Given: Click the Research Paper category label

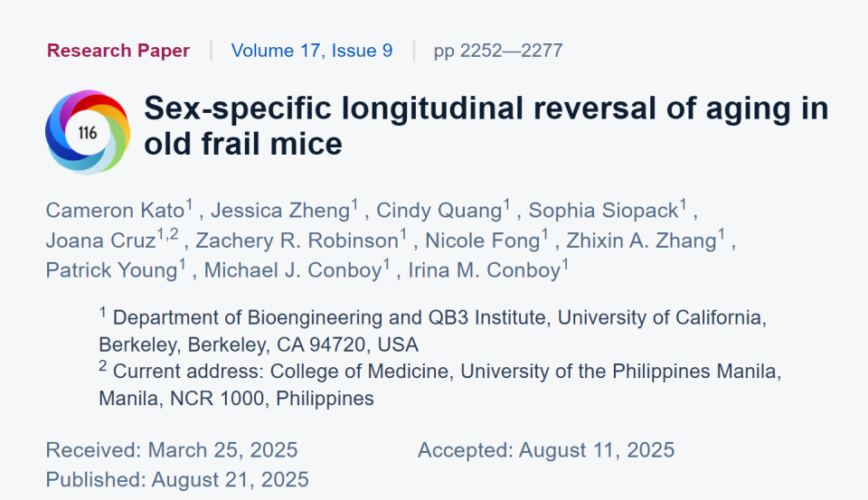Looking at the screenshot, I should [x=118, y=51].
